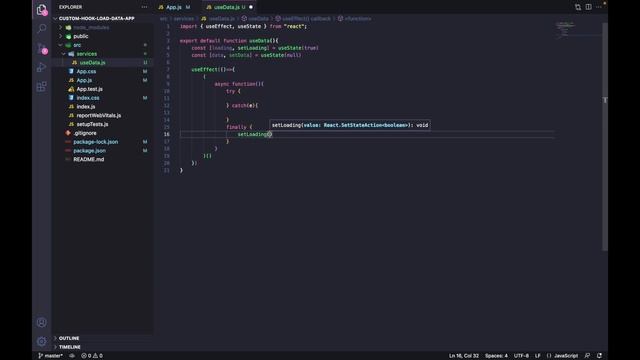Click the useData.js breadcrumb segment

[x=218, y=19]
